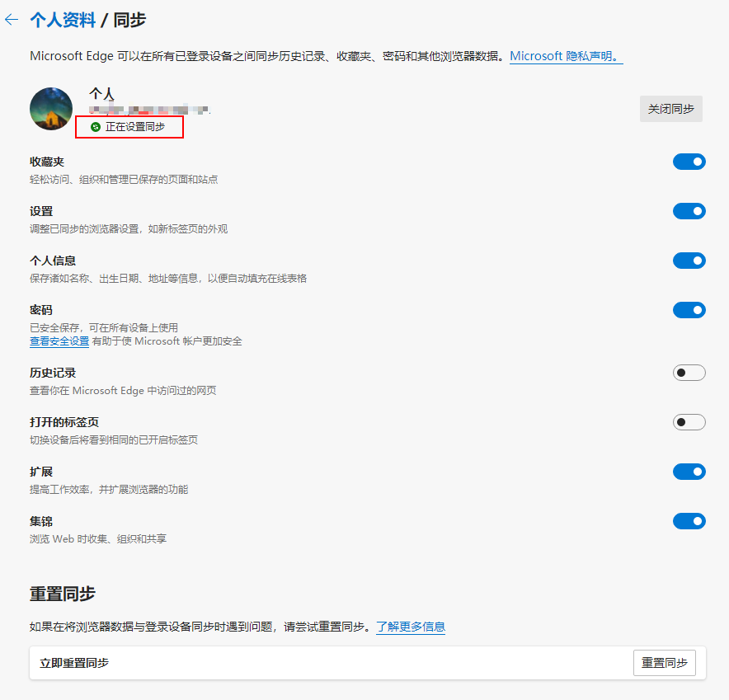729x700 pixels.
Task: Disable the 扩展 sync toggle
Action: pyautogui.click(x=689, y=472)
